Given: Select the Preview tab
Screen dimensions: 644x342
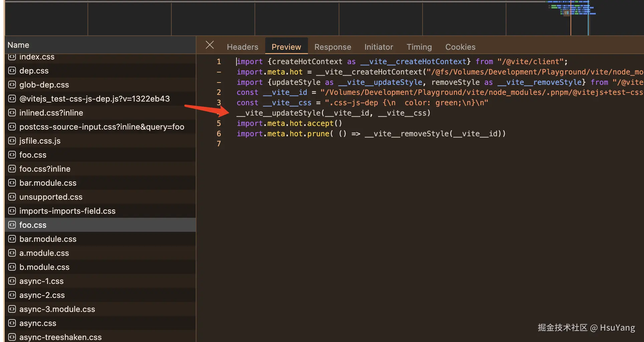Looking at the screenshot, I should pos(286,47).
